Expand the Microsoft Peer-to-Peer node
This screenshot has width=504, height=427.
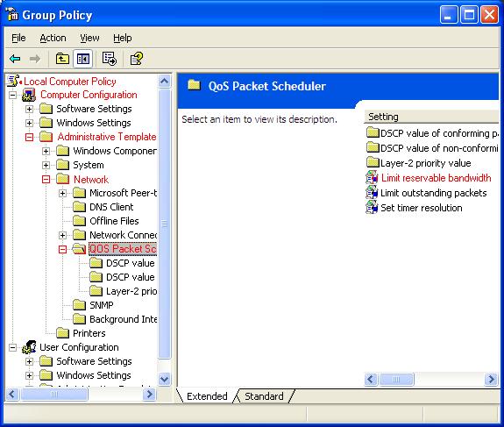pyautogui.click(x=63, y=193)
